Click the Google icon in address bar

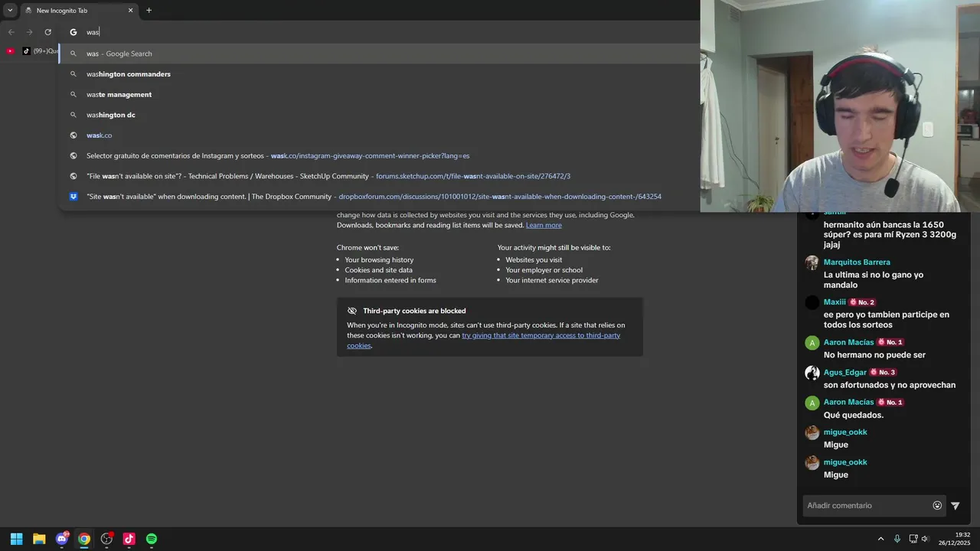73,32
